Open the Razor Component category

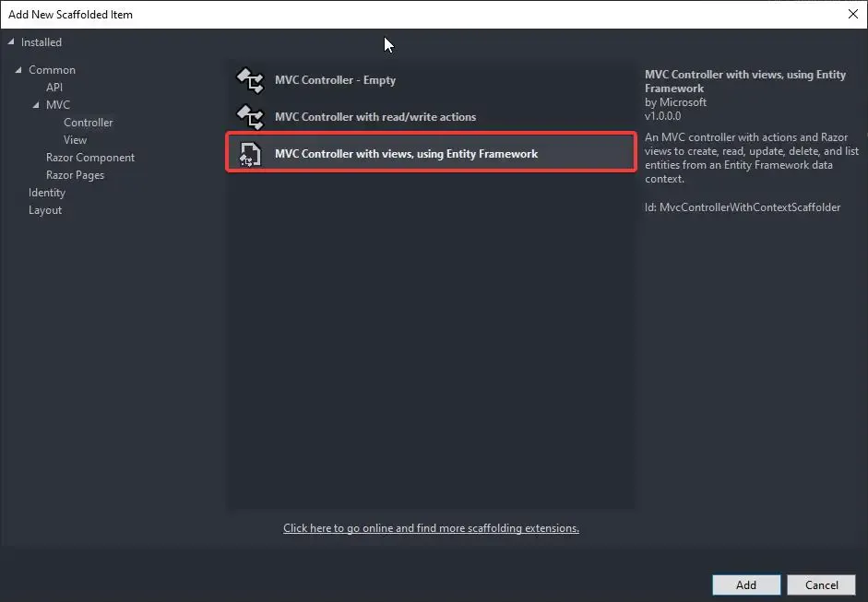click(90, 157)
